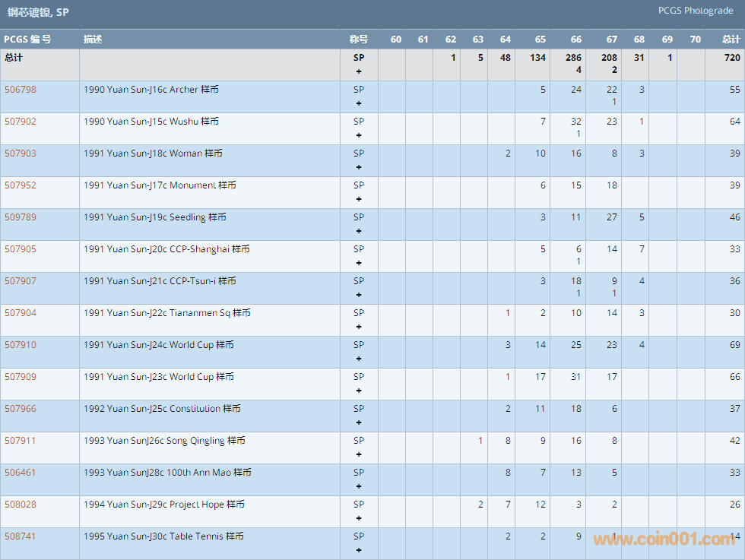Click total count 69 in World Cup row
The width and height of the screenshot is (745, 560).
point(734,345)
